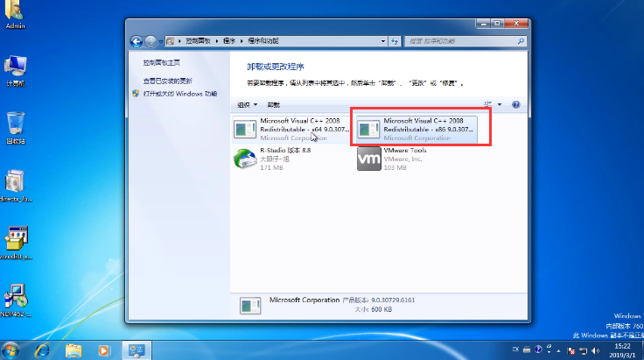
Task: Focus the search programs input field
Action: coord(460,41)
